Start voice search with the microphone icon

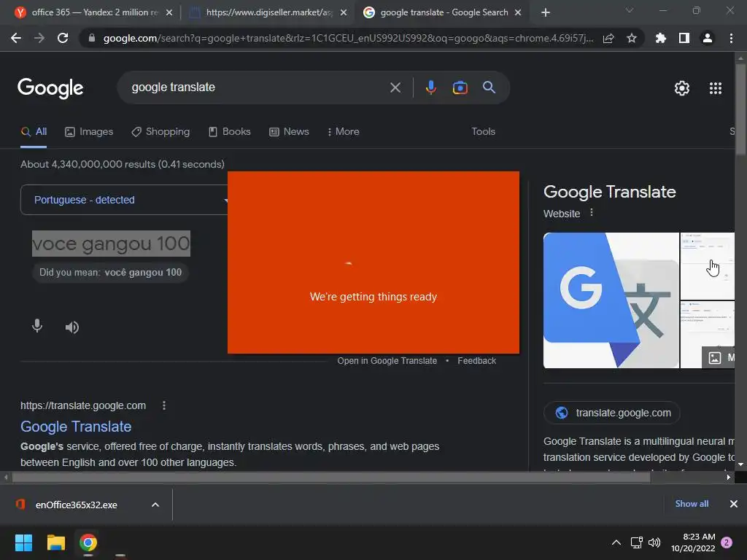coord(430,87)
